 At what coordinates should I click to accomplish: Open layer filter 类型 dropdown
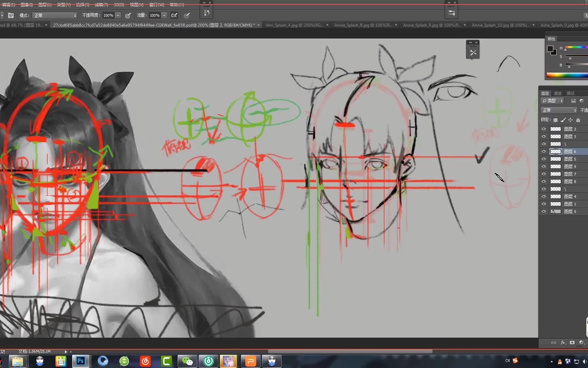pyautogui.click(x=552, y=101)
